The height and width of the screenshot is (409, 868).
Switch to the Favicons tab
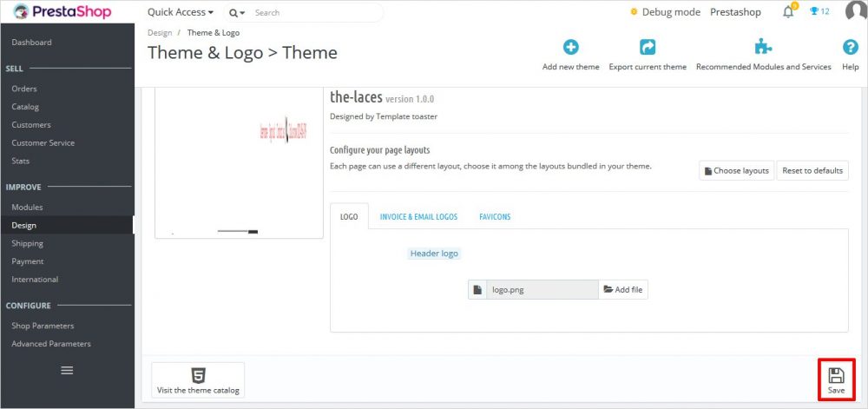(495, 216)
